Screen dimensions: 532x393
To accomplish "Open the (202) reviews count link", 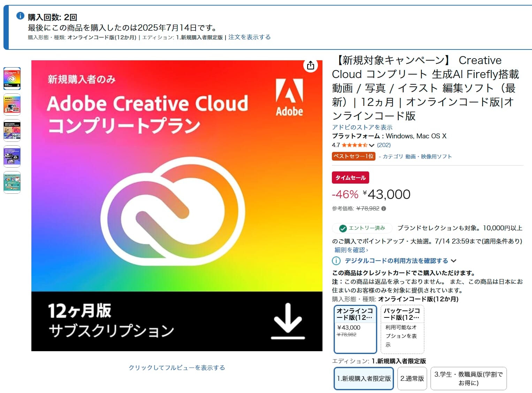I will point(384,145).
